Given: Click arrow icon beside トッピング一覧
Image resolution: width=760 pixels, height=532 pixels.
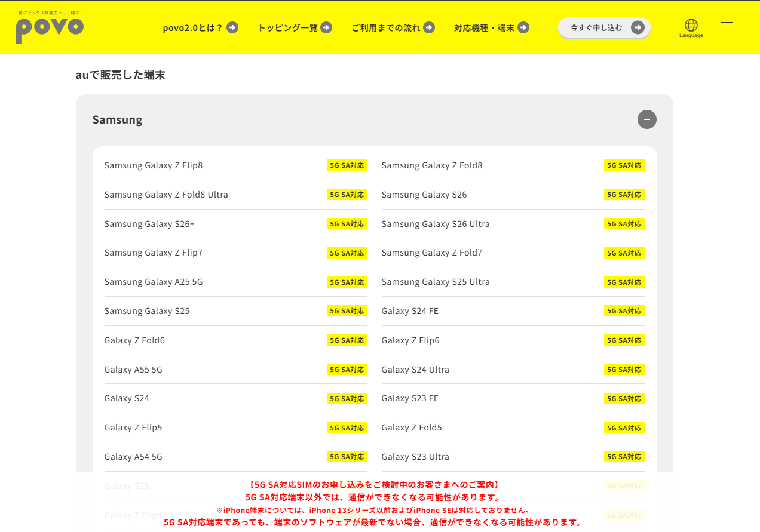Looking at the screenshot, I should (326, 27).
